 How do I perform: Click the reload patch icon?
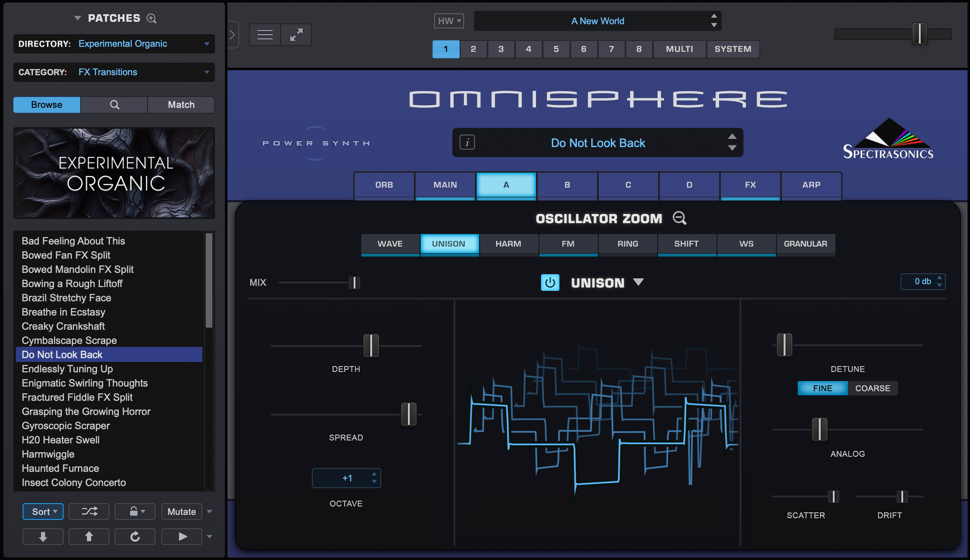135,536
